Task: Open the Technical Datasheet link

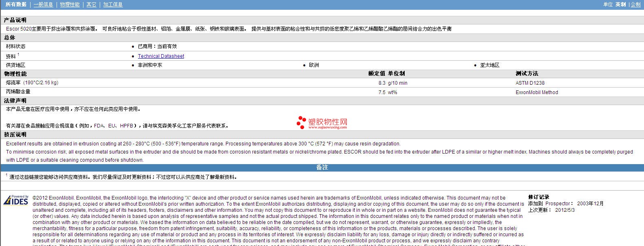Action: 161,56
